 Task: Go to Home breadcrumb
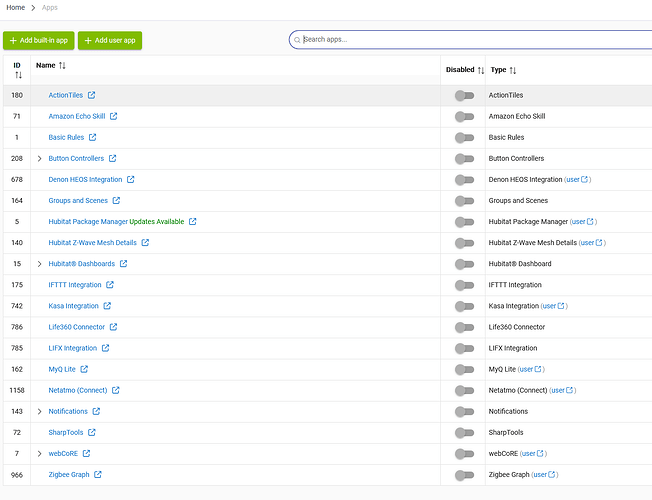pos(15,7)
